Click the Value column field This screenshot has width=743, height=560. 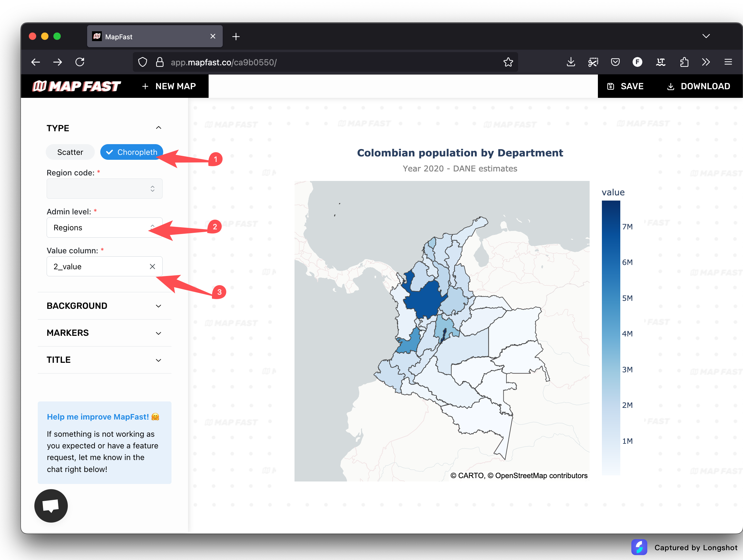coord(105,267)
